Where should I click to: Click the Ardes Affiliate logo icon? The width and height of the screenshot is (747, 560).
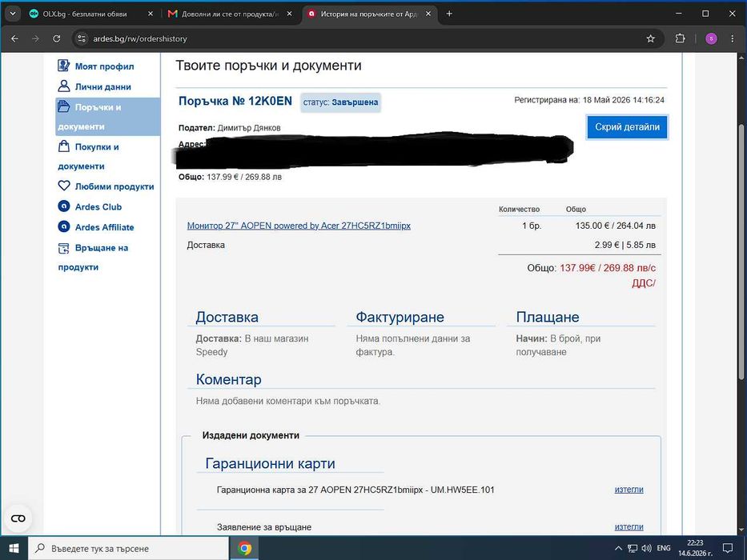point(64,226)
